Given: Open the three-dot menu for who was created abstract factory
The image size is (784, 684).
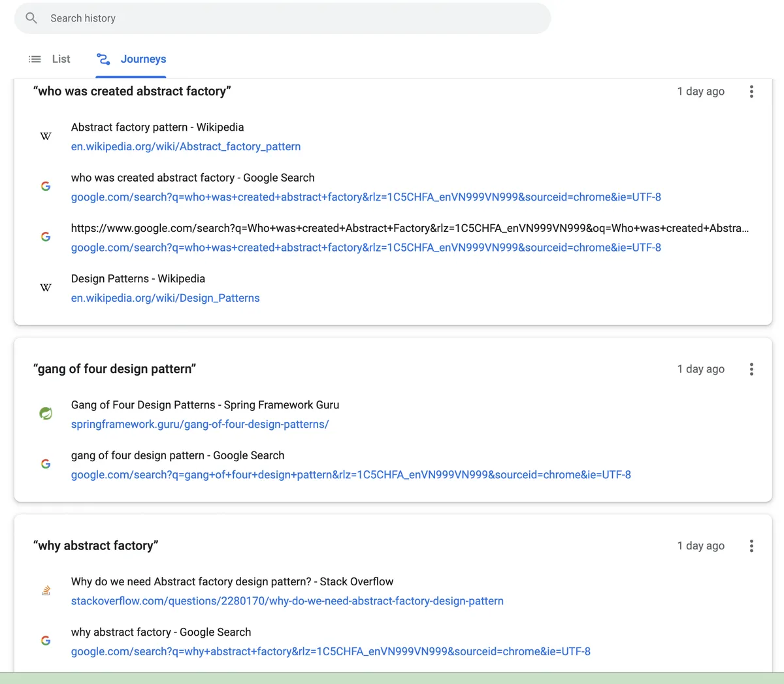Looking at the screenshot, I should pos(751,91).
